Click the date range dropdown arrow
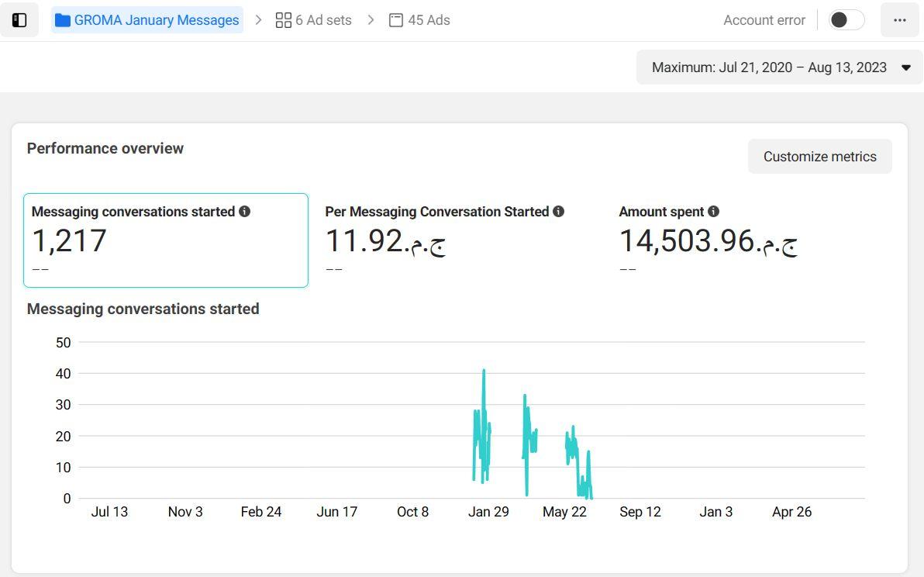This screenshot has width=924, height=577. (906, 67)
